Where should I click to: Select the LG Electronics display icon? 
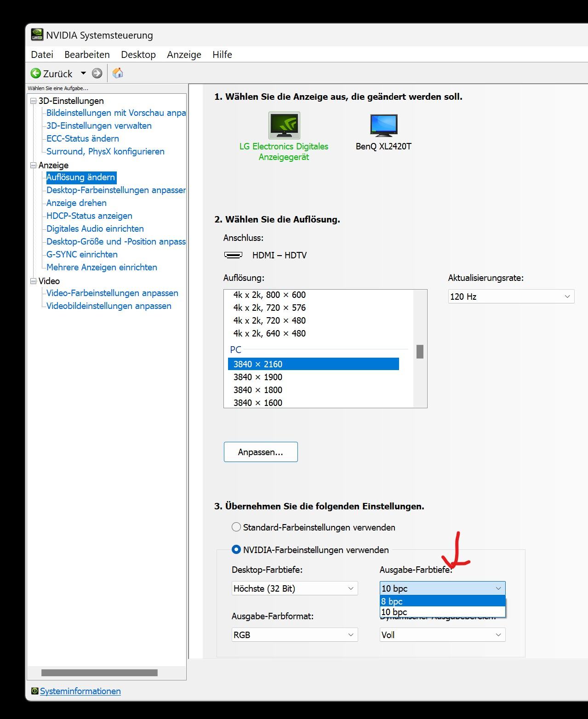(x=284, y=125)
